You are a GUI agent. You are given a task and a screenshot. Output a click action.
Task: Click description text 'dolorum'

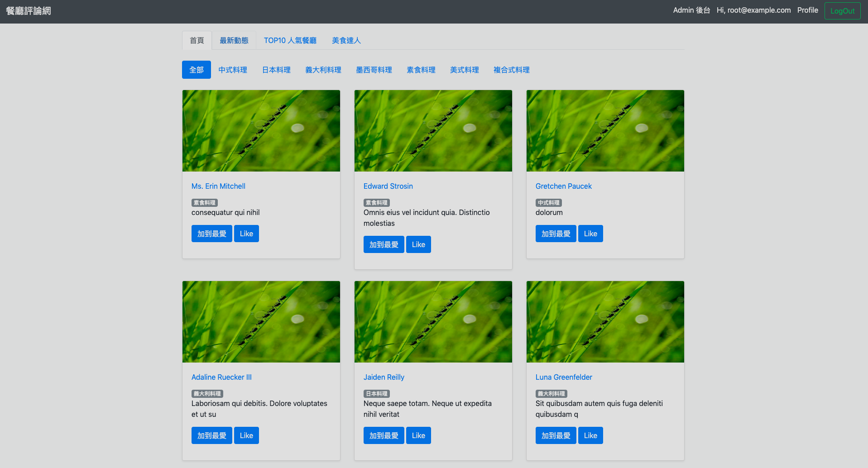(549, 212)
